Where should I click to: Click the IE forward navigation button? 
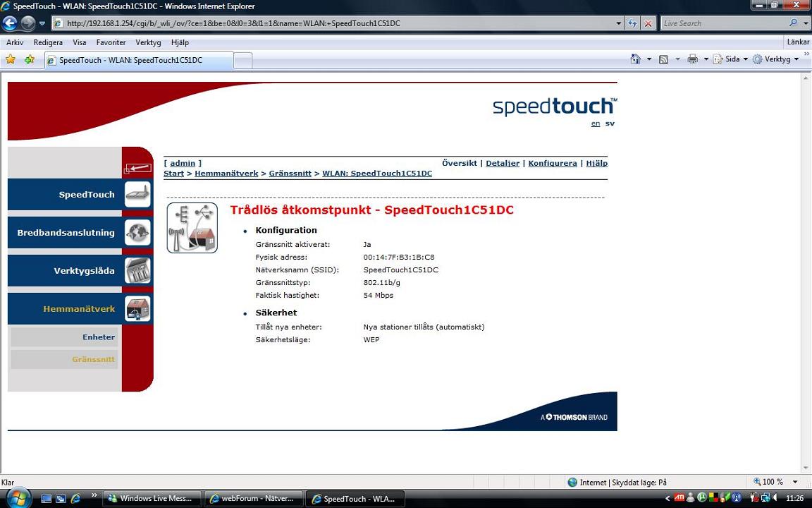click(x=28, y=23)
